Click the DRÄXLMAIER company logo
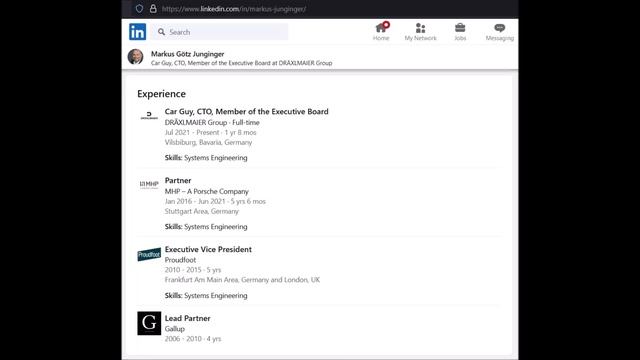Screen dimensions: 640x360 click(x=149, y=116)
